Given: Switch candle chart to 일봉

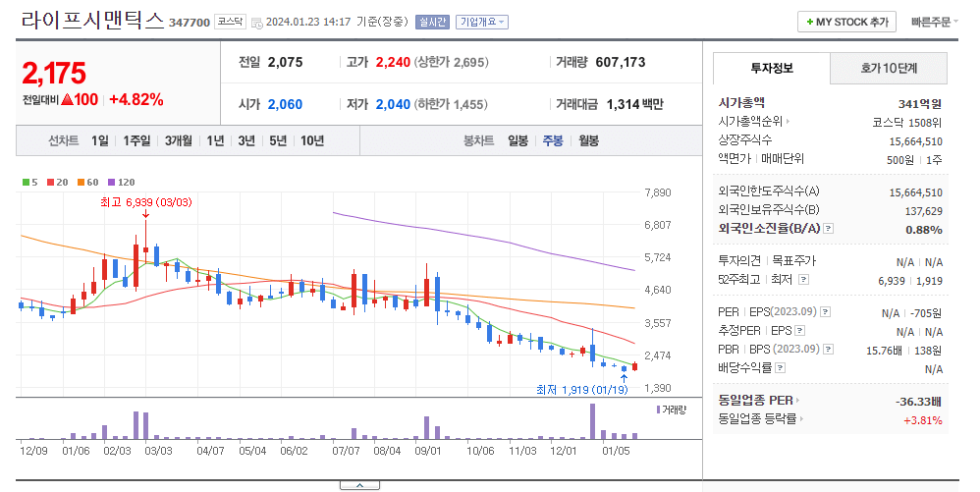Looking at the screenshot, I should (517, 140).
